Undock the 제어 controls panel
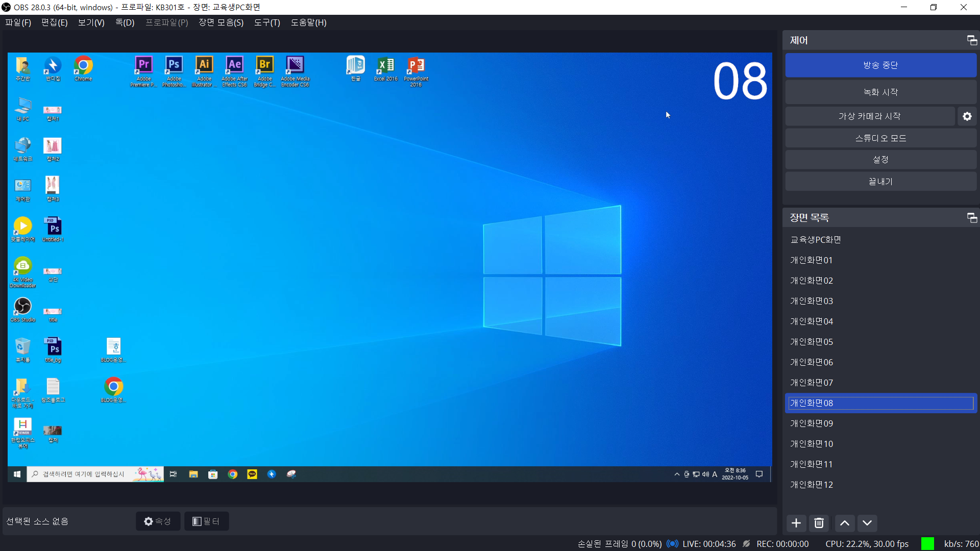 point(972,40)
